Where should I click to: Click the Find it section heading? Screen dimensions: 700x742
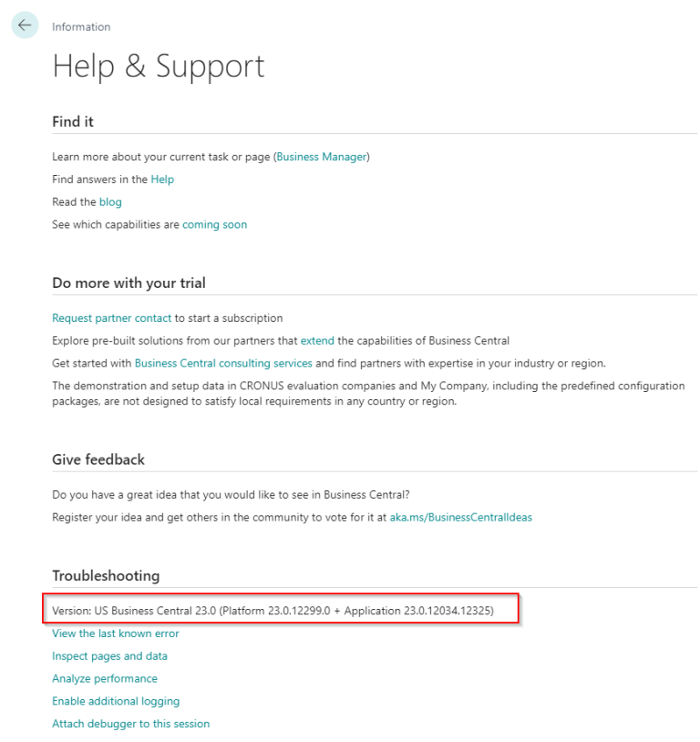pyautogui.click(x=71, y=121)
